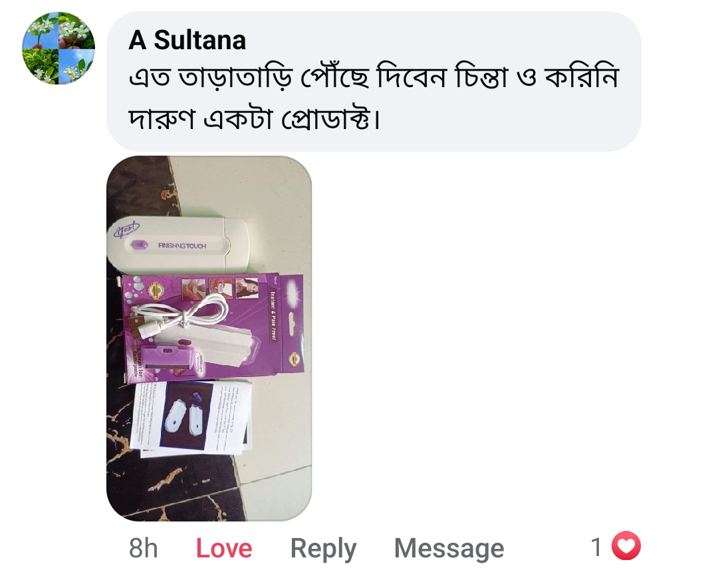
Task: Open A Sultana's flower profile picture
Action: [x=58, y=48]
